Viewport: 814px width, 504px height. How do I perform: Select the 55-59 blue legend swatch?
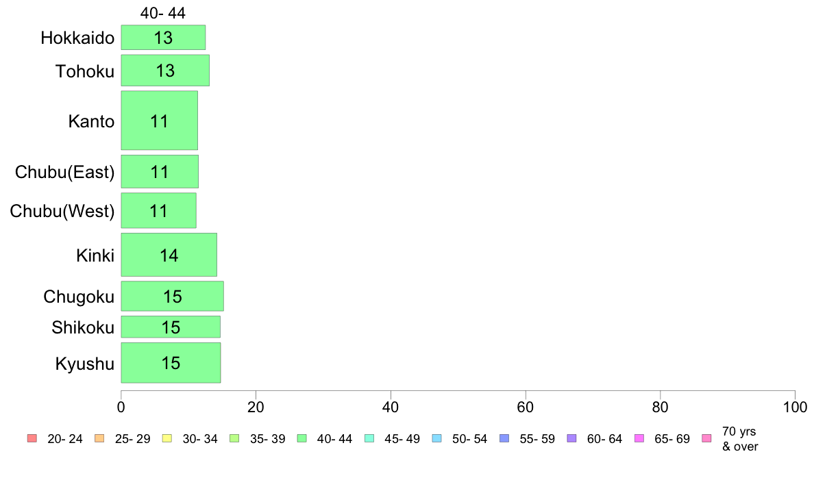[x=504, y=438]
